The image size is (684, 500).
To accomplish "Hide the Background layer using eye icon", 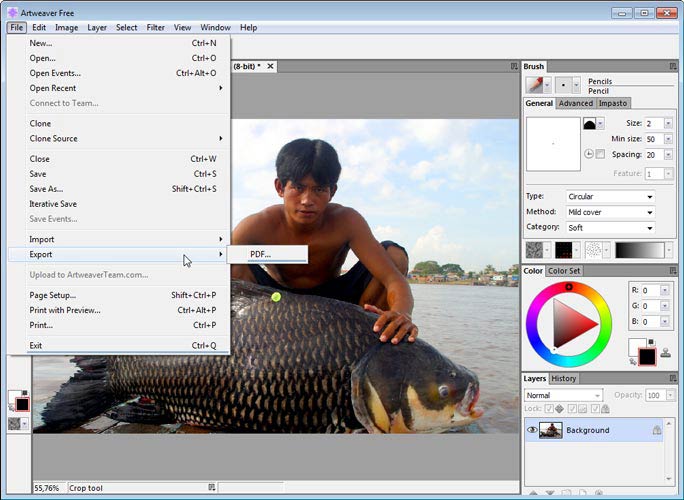I will click(531, 430).
